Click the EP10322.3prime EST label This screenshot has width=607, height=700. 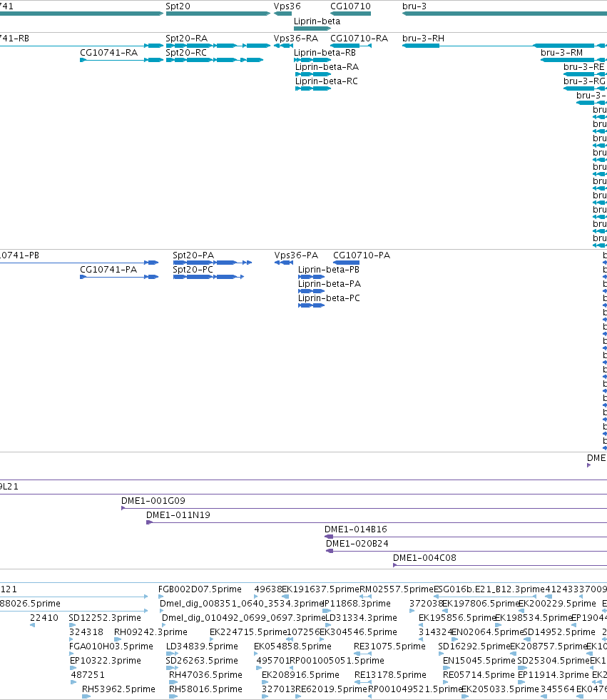click(106, 661)
